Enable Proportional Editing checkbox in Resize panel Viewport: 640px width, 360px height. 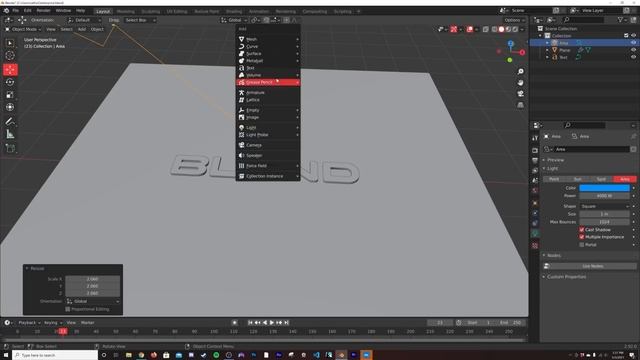pos(68,309)
